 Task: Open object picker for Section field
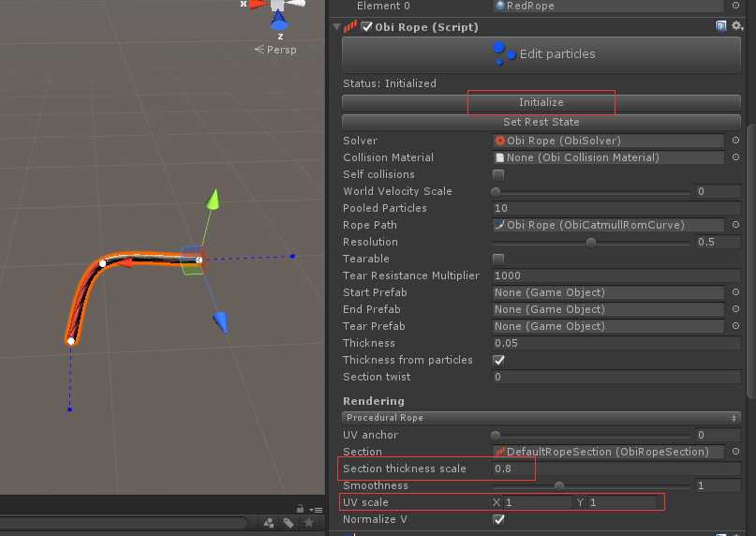(x=735, y=451)
